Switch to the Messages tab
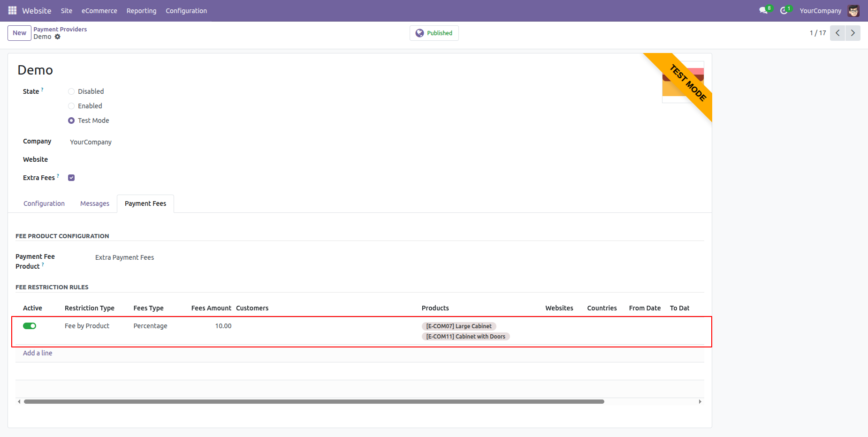The width and height of the screenshot is (868, 437). 94,203
